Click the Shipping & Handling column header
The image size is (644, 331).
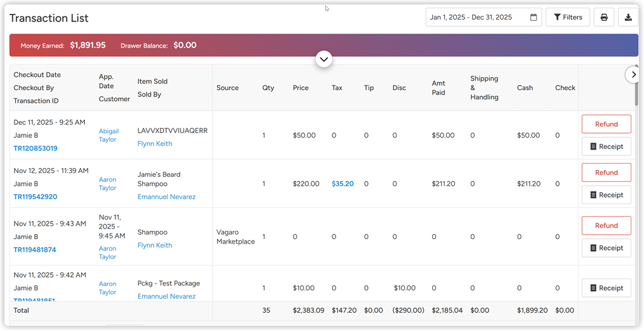point(484,88)
